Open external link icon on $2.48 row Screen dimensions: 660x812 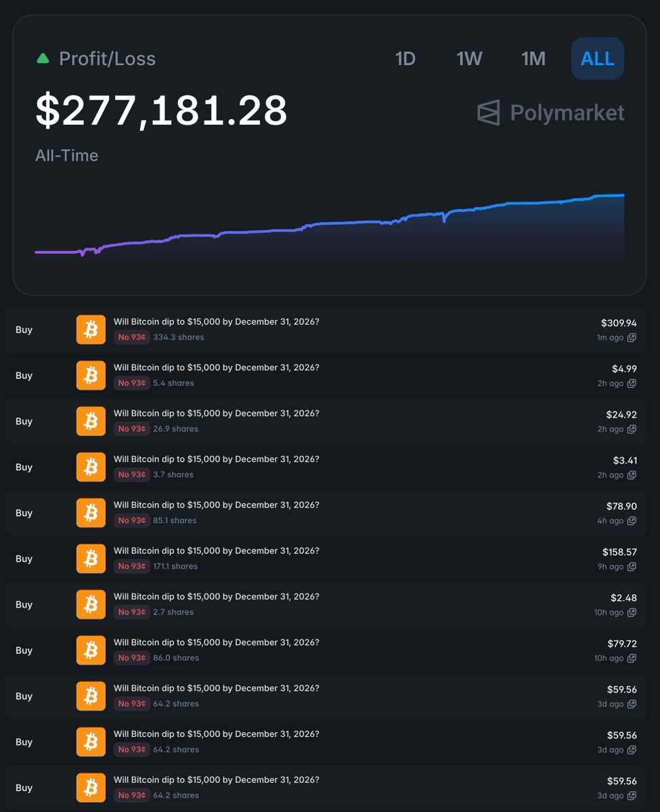pyautogui.click(x=632, y=612)
